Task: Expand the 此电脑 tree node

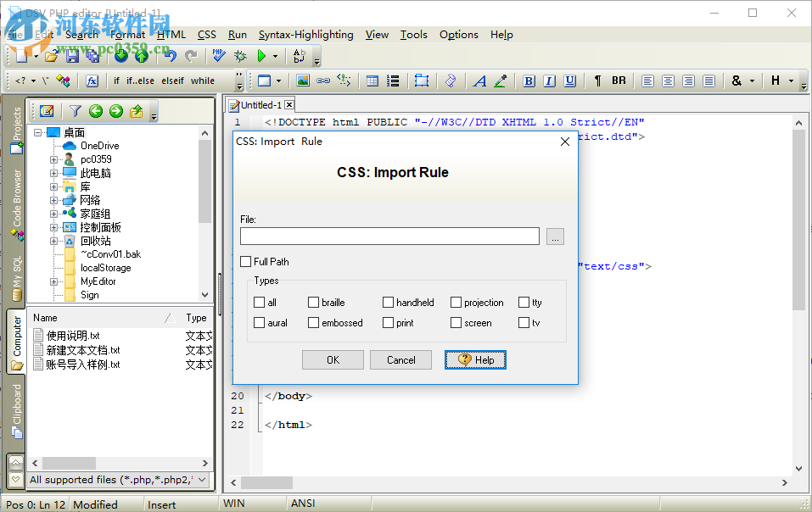Action: click(53, 173)
